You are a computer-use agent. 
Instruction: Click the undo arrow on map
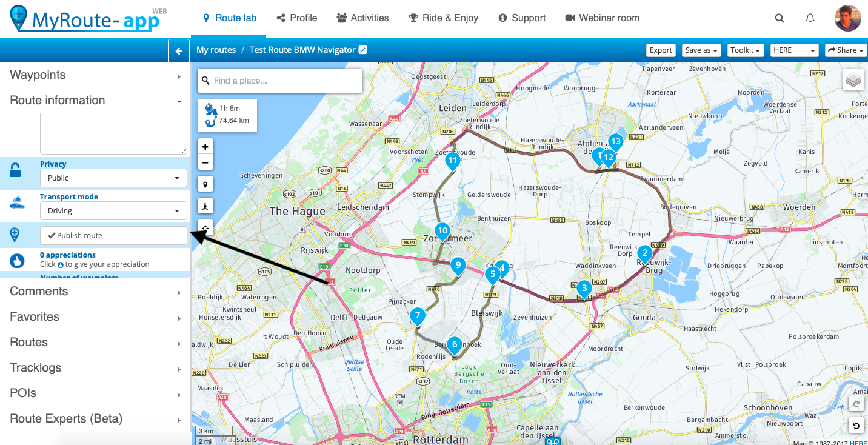pyautogui.click(x=856, y=426)
